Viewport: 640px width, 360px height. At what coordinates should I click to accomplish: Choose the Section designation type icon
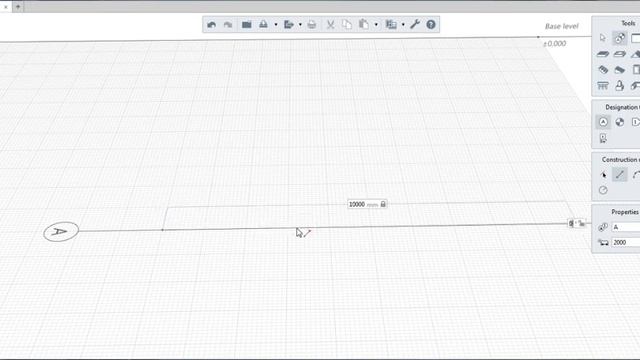tap(620, 122)
